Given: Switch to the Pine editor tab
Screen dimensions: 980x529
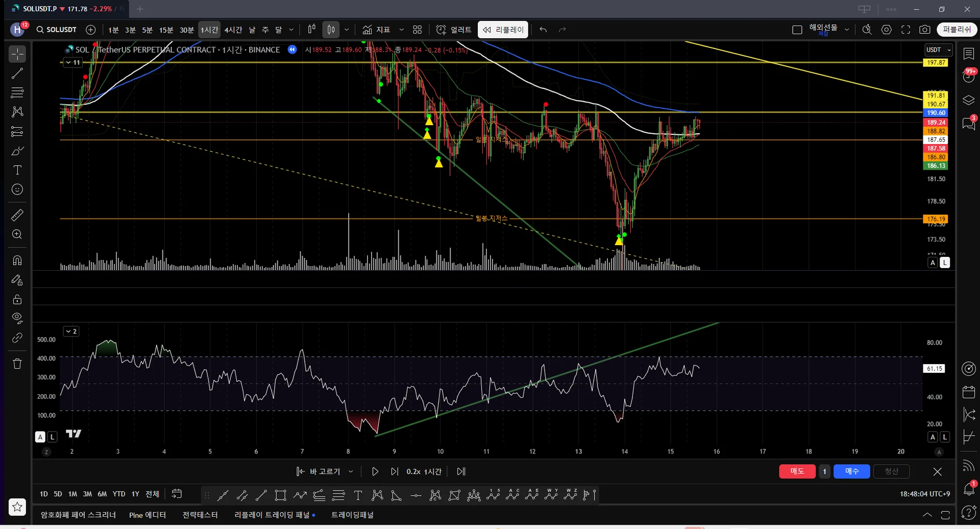Looking at the screenshot, I should (x=147, y=515).
